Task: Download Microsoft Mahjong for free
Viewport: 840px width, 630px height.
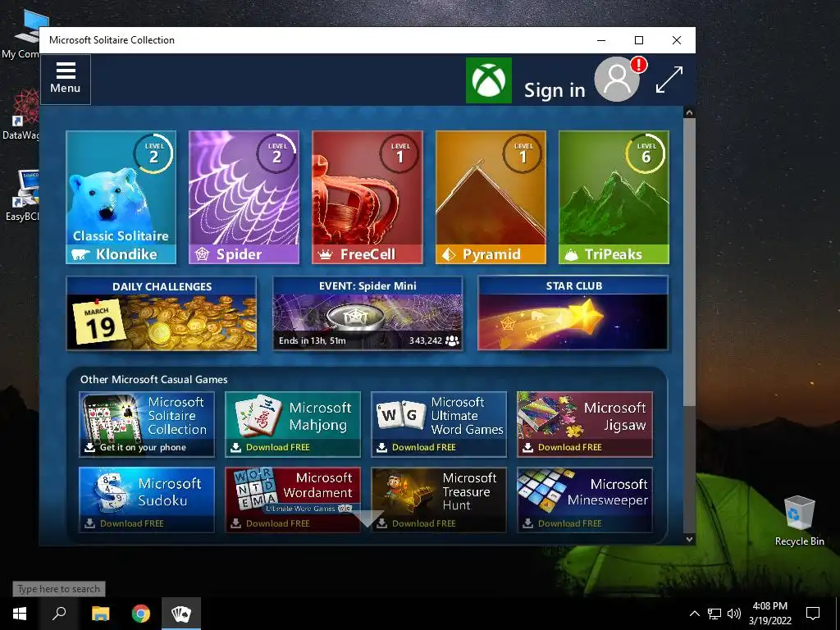Action: pos(293,424)
